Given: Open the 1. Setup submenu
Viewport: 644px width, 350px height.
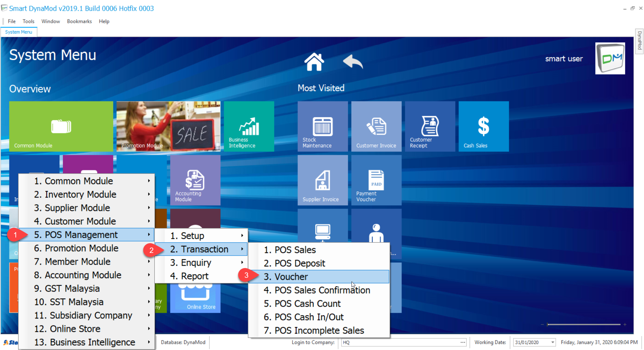Looking at the screenshot, I should pos(201,235).
